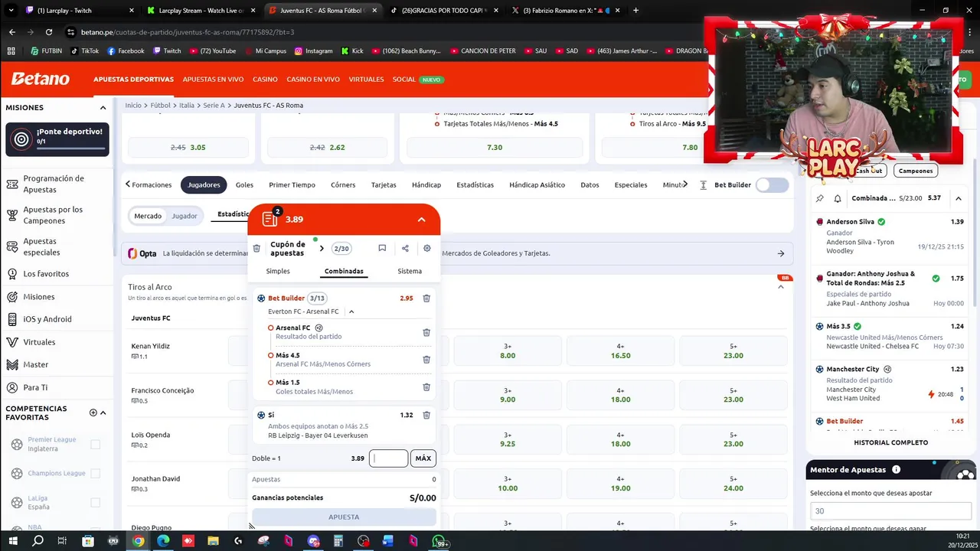This screenshot has width=980, height=551.
Task: Select Jonathan David 5+ odds 24.00
Action: point(733,484)
